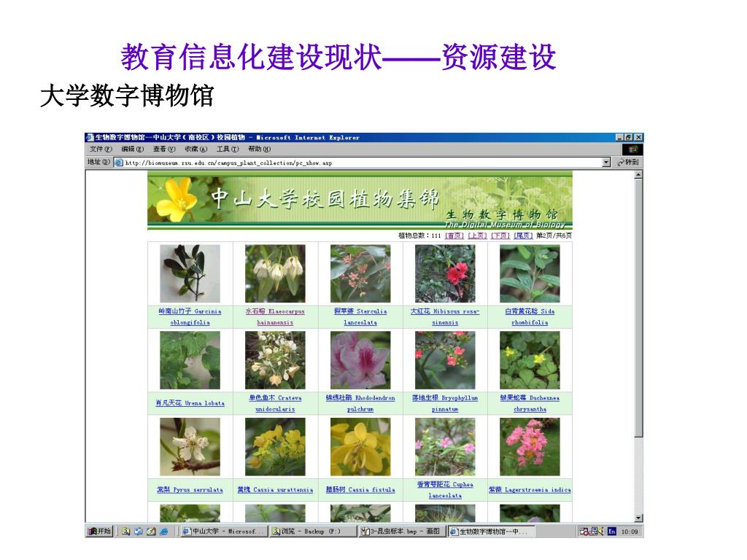The width and height of the screenshot is (747, 560).
Task: Click the En language indicator in tray
Action: 612,531
